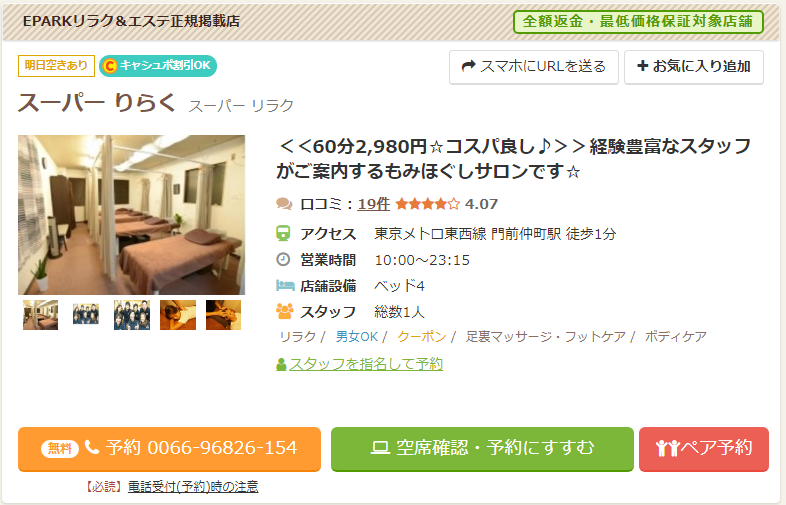This screenshot has width=786, height=505.
Task: Click the clock icon next to 営業時間
Action: tap(283, 259)
